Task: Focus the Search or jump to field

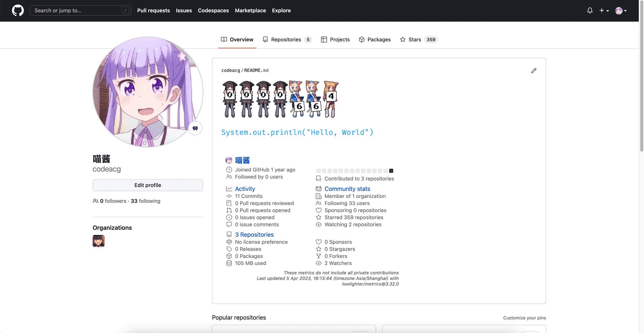Action: (x=80, y=10)
